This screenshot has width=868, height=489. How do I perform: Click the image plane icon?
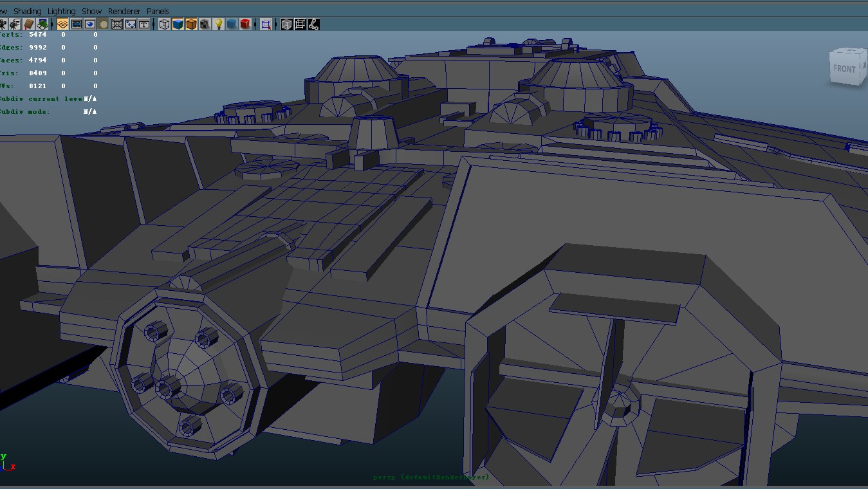(42, 24)
